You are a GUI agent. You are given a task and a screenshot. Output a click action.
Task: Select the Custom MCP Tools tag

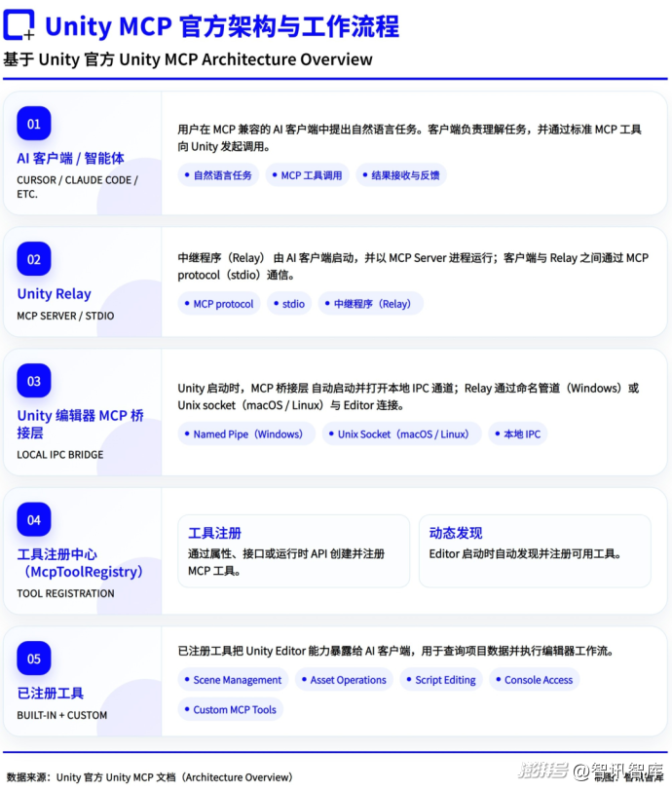(231, 709)
